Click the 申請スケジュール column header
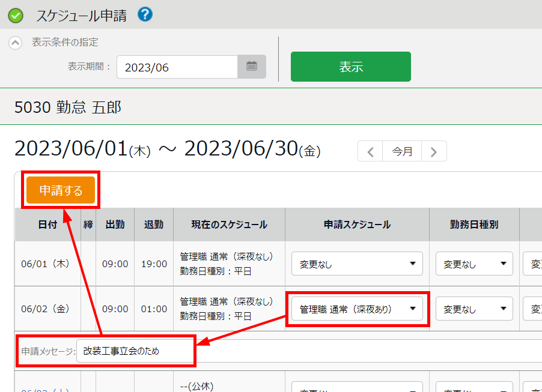 click(x=357, y=225)
